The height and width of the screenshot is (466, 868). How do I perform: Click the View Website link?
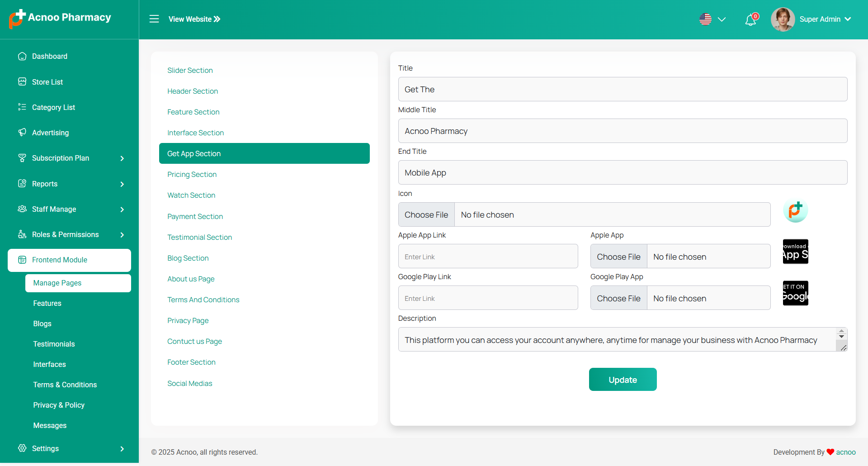click(194, 19)
